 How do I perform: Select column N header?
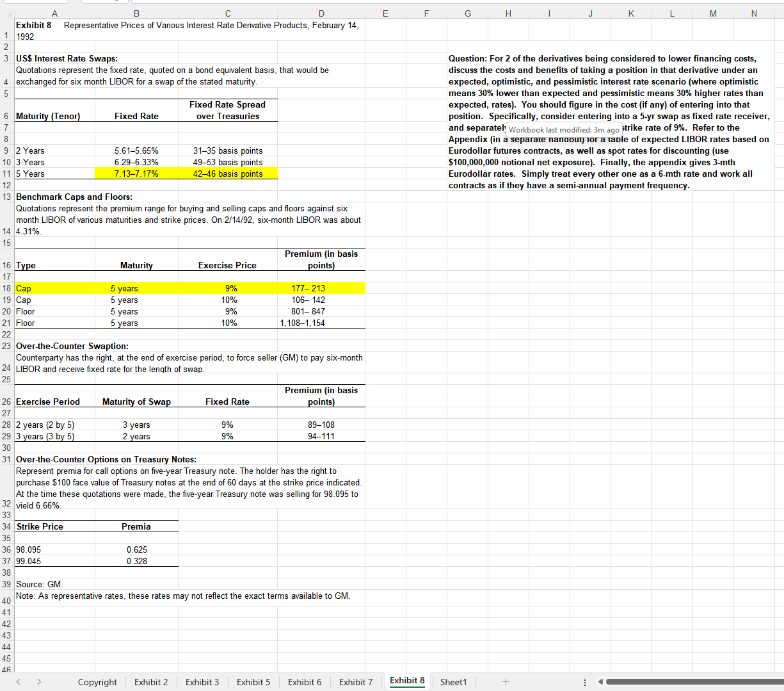click(x=754, y=13)
